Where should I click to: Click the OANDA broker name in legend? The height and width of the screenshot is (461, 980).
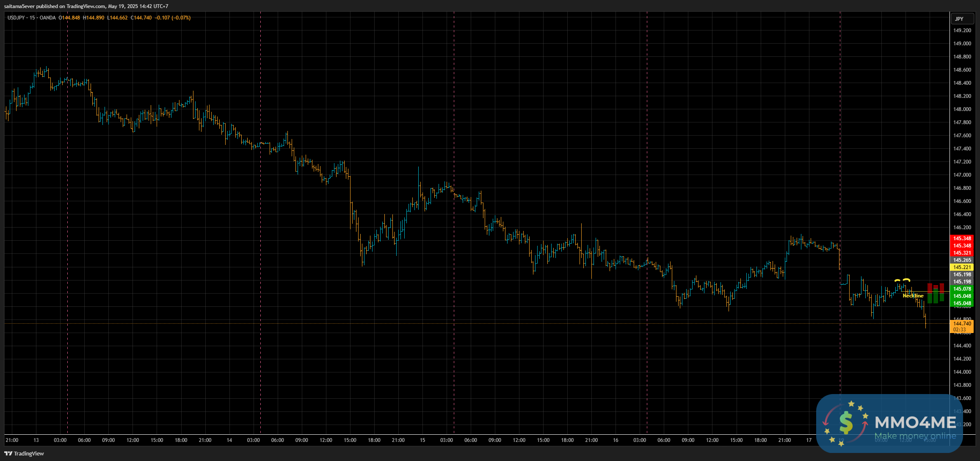pyautogui.click(x=47, y=18)
